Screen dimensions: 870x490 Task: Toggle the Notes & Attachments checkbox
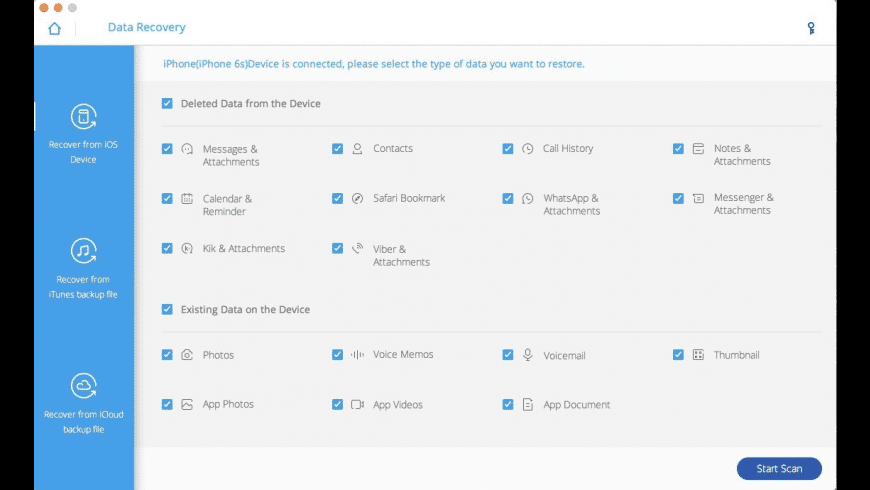click(x=679, y=149)
